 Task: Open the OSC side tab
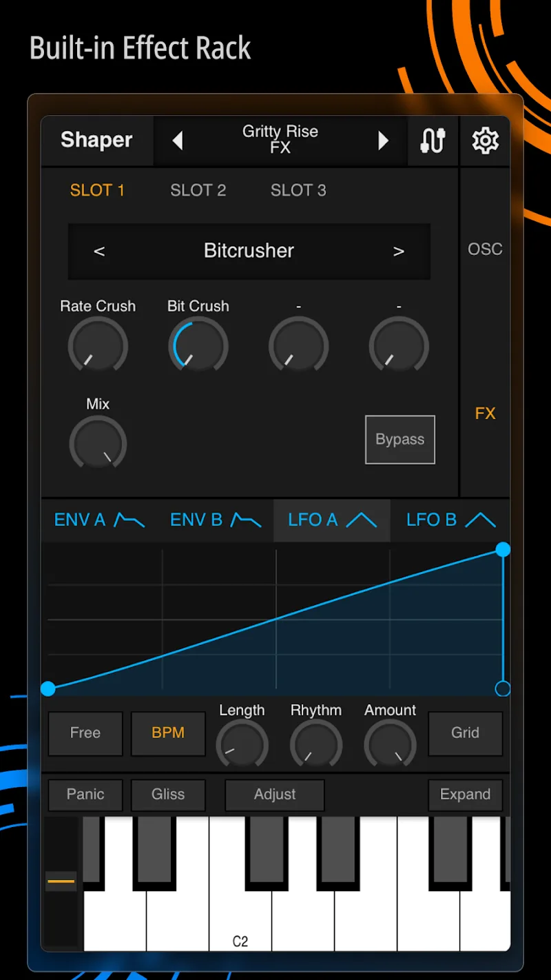point(485,249)
